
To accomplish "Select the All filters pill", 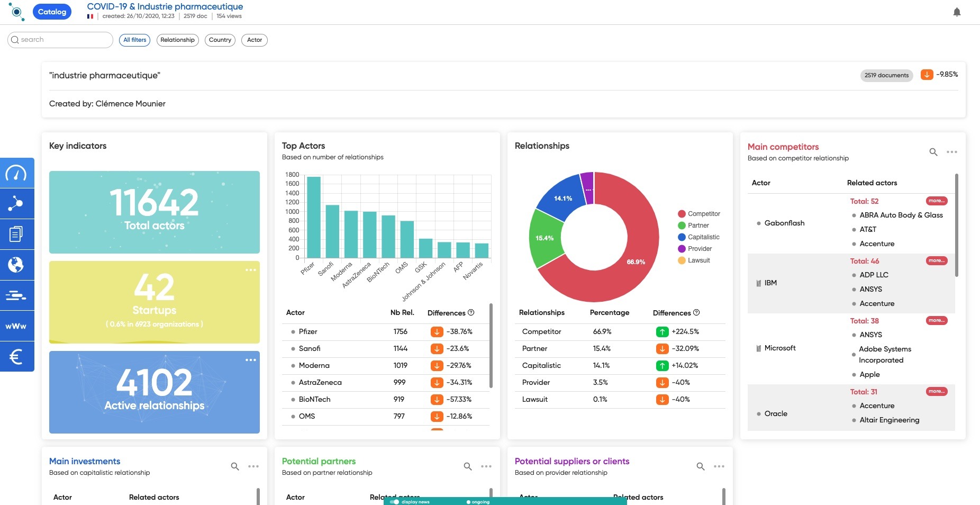I will (135, 40).
